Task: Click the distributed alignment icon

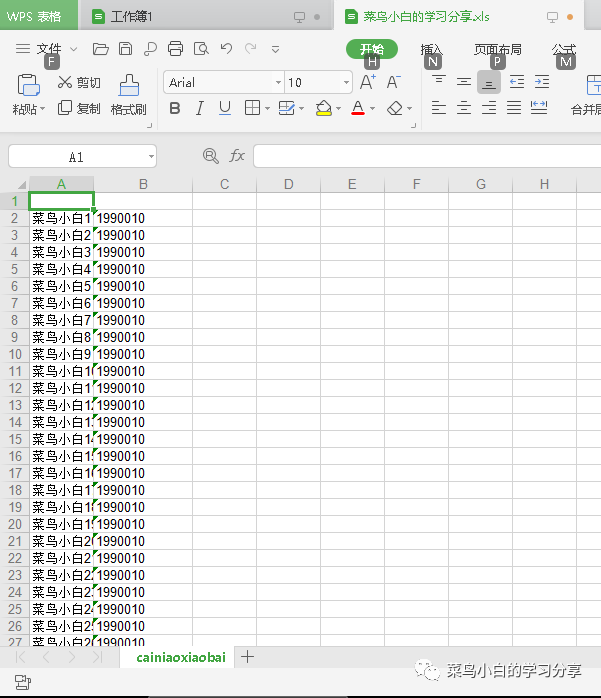Action: coord(539,108)
